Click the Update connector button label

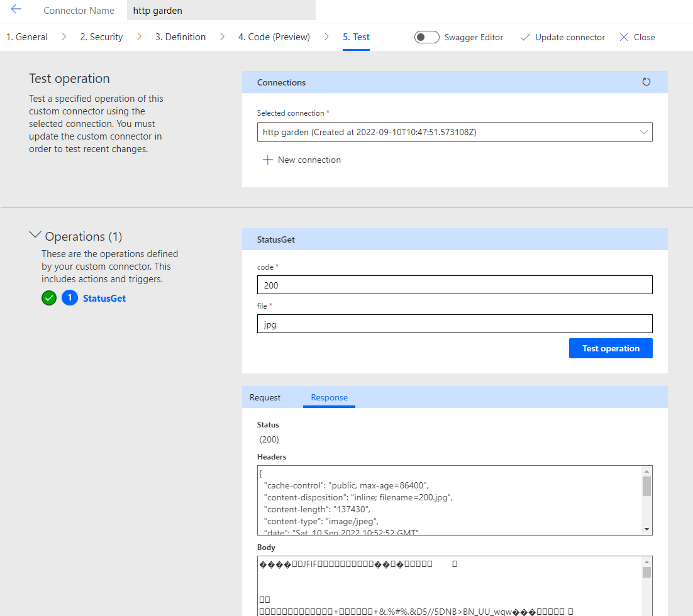point(570,37)
